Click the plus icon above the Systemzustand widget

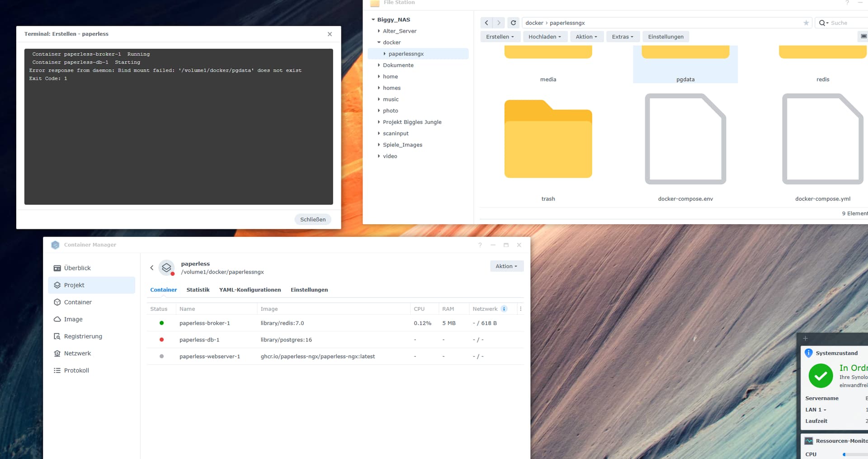tap(805, 338)
